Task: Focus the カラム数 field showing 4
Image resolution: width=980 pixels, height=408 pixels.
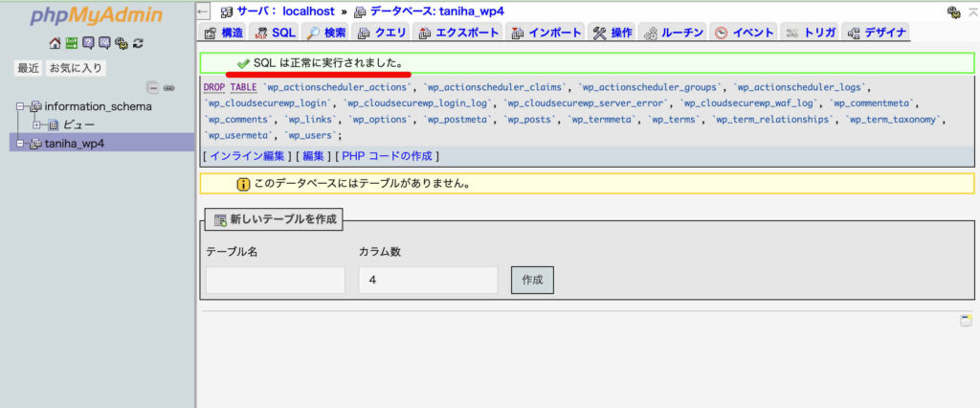Action: (428, 280)
